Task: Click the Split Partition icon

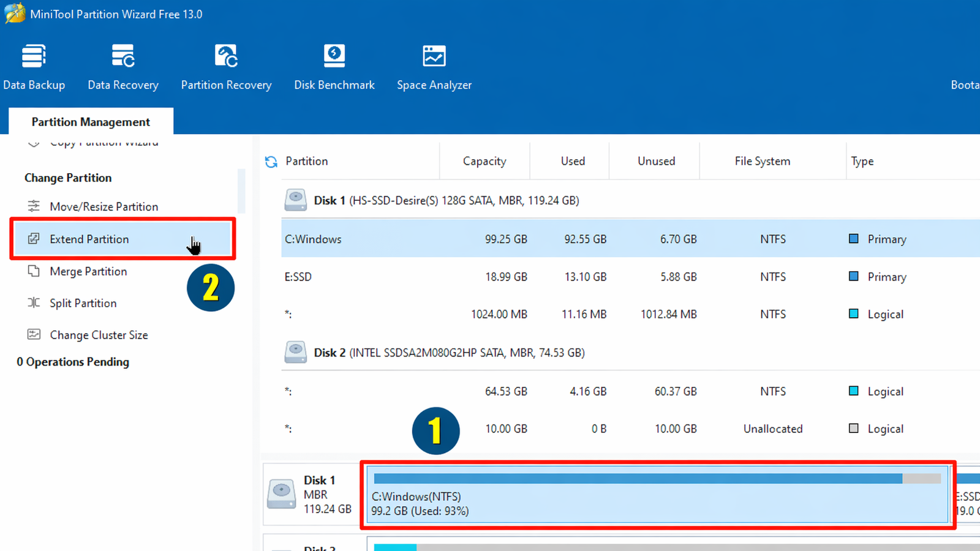Action: 34,302
